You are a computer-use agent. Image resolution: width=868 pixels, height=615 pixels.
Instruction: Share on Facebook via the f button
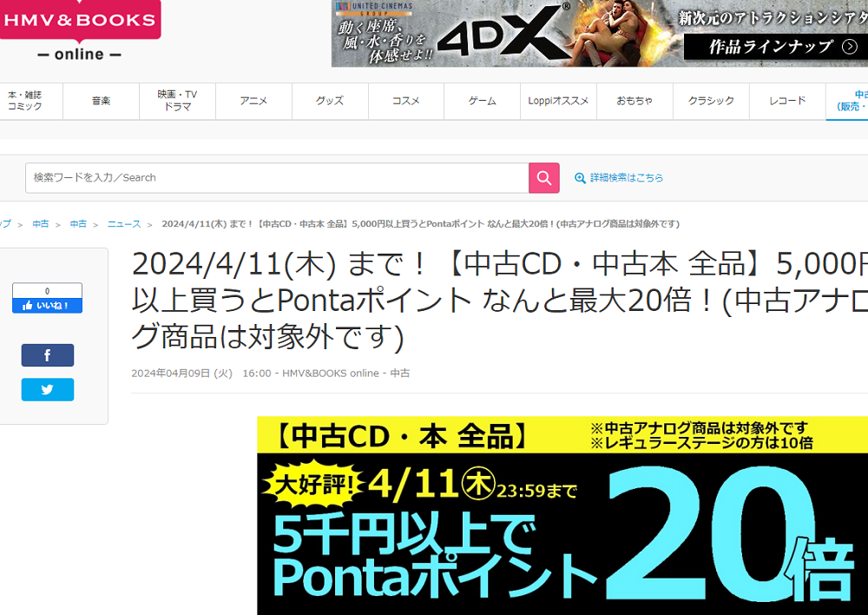(48, 355)
